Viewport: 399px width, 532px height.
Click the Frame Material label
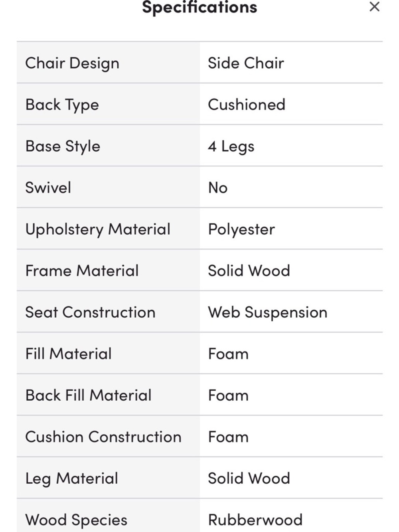click(82, 271)
